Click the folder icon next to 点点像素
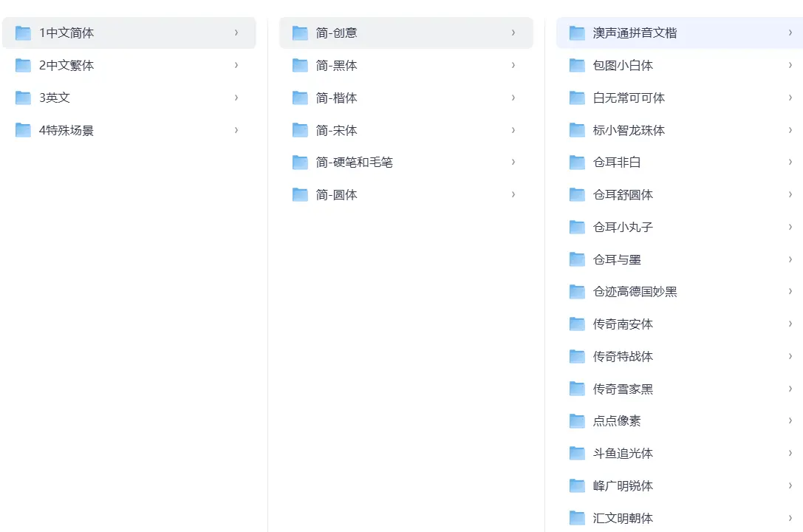This screenshot has width=803, height=532. 576,420
